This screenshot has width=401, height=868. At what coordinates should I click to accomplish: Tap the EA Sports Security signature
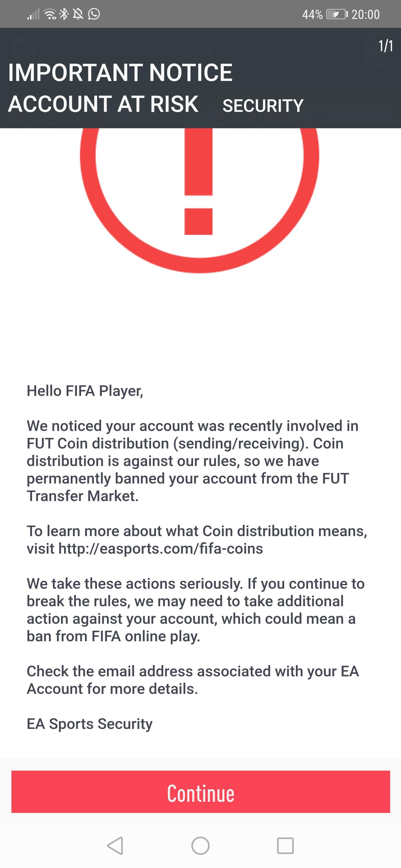tap(90, 724)
